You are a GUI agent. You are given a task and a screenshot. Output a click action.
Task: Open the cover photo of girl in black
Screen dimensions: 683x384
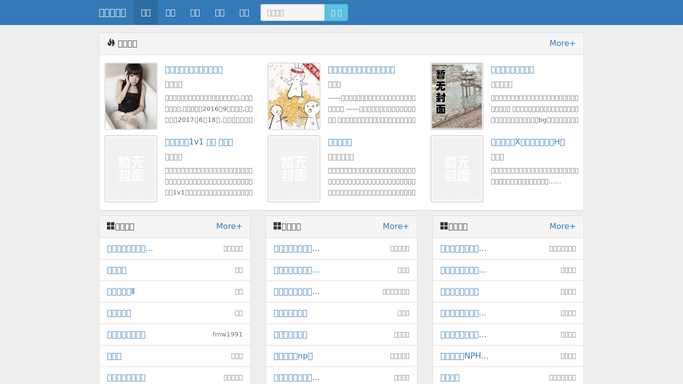(131, 96)
